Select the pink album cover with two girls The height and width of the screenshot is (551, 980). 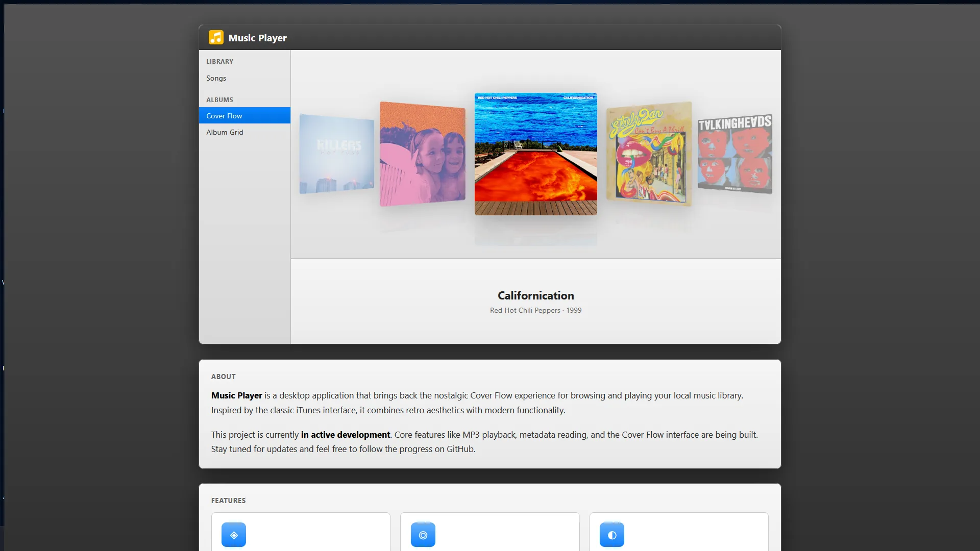423,154
